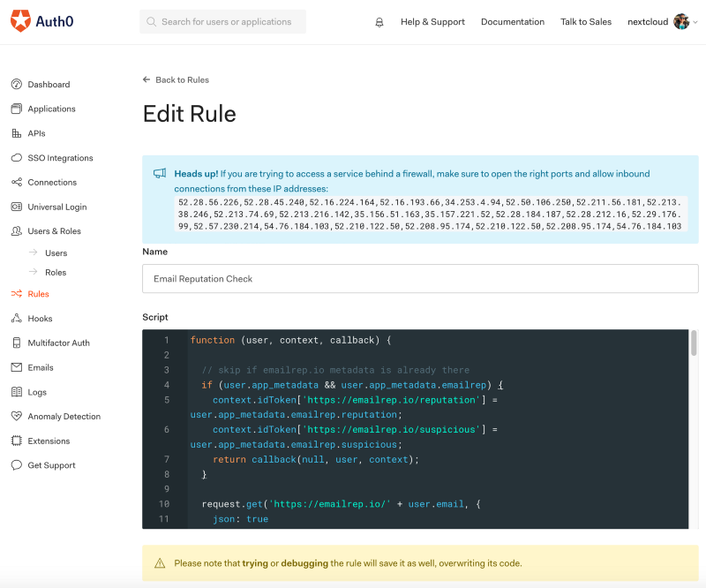Open the Users submenu item

coord(56,253)
